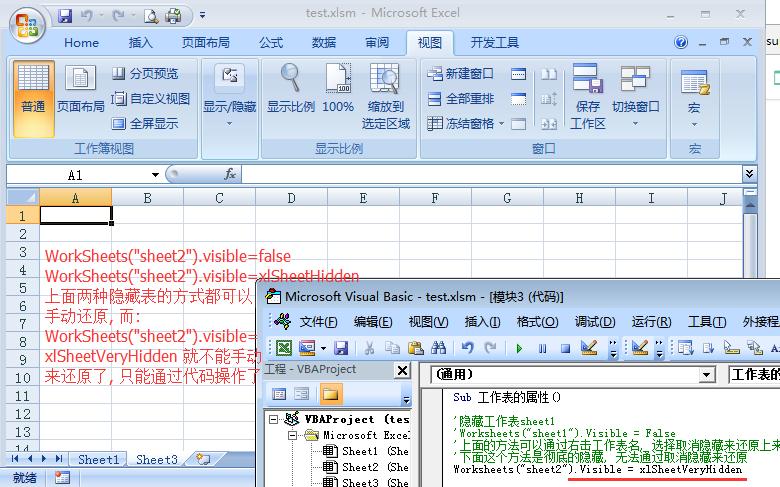Open the Home ribbon tab
780x487 pixels.
pyautogui.click(x=82, y=43)
